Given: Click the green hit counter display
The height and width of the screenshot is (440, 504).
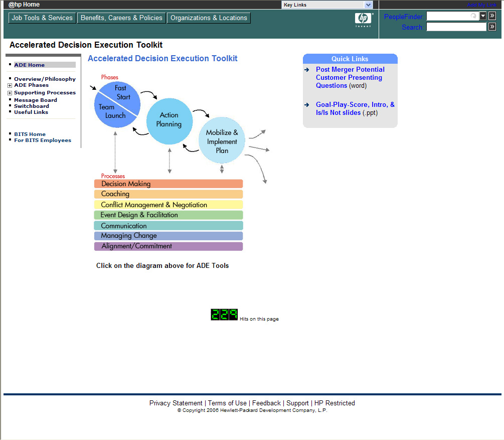Looking at the screenshot, I should point(224,315).
